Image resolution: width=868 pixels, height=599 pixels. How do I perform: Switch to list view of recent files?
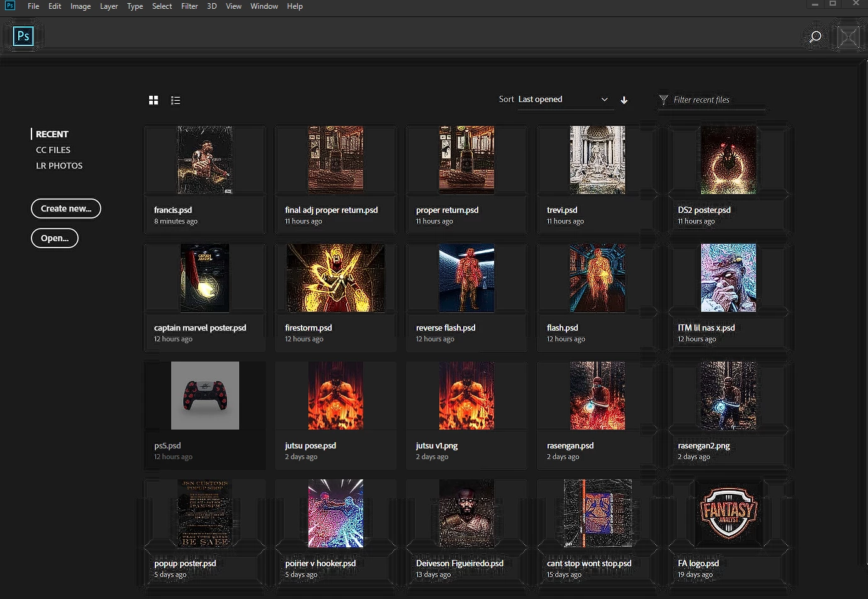(x=176, y=100)
